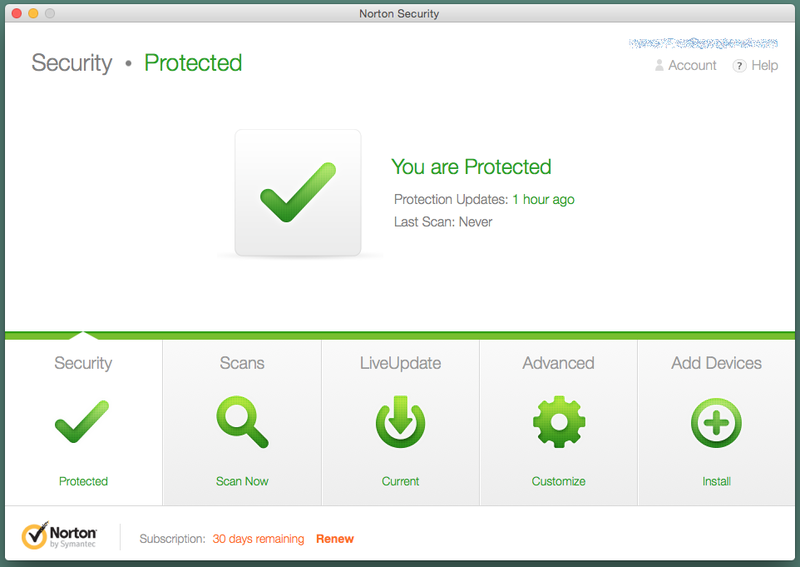Select the Add Devices tab label
The height and width of the screenshot is (567, 800).
(716, 363)
